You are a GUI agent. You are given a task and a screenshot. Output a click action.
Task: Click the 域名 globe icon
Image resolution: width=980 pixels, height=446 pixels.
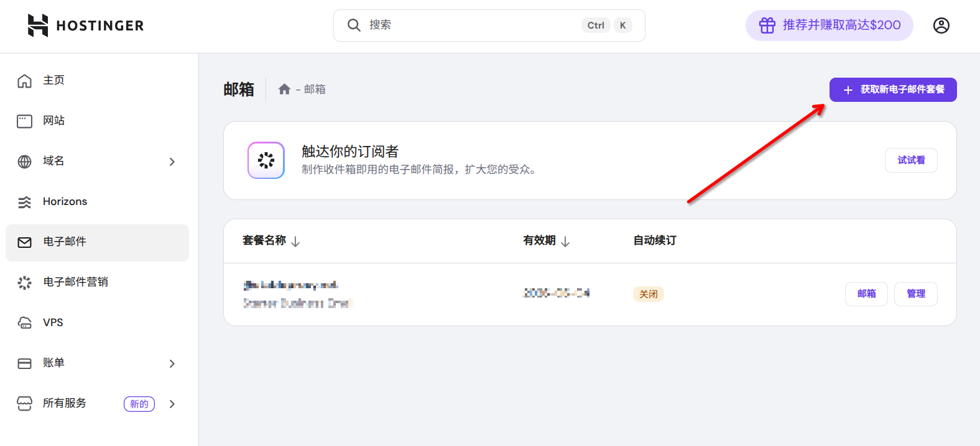click(x=24, y=162)
